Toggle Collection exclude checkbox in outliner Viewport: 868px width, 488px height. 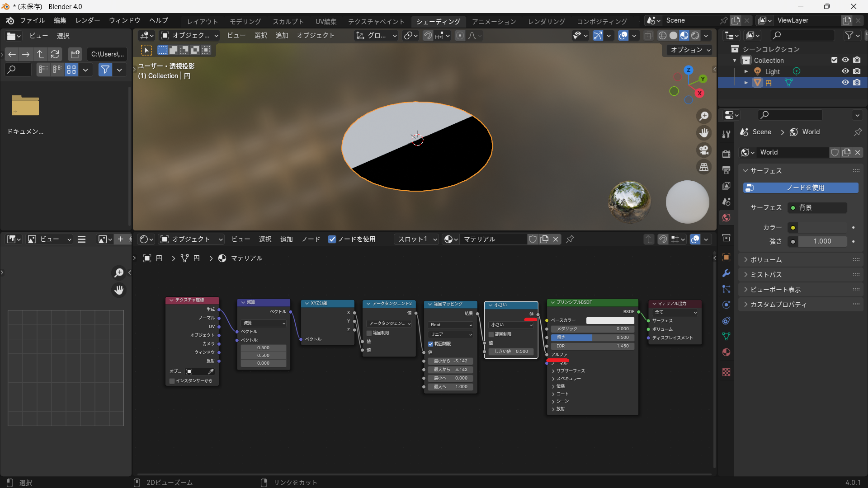[834, 60]
